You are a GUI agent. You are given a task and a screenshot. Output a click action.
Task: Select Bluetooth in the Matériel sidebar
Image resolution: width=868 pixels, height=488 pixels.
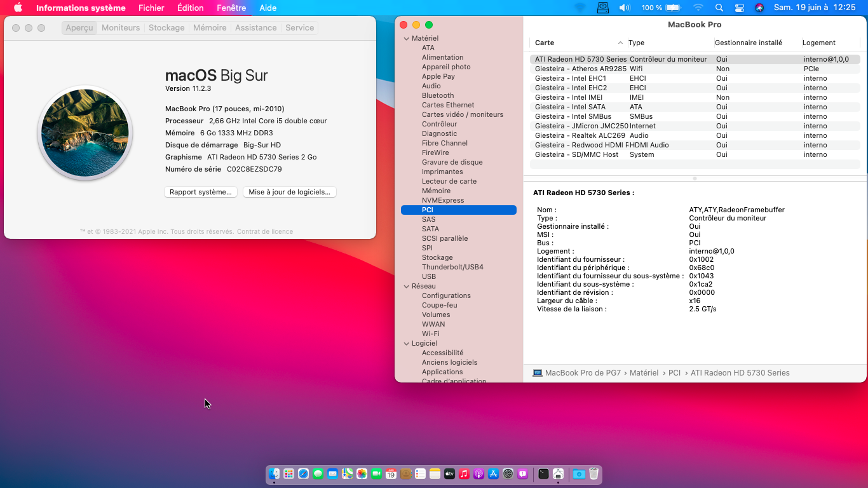pos(438,95)
